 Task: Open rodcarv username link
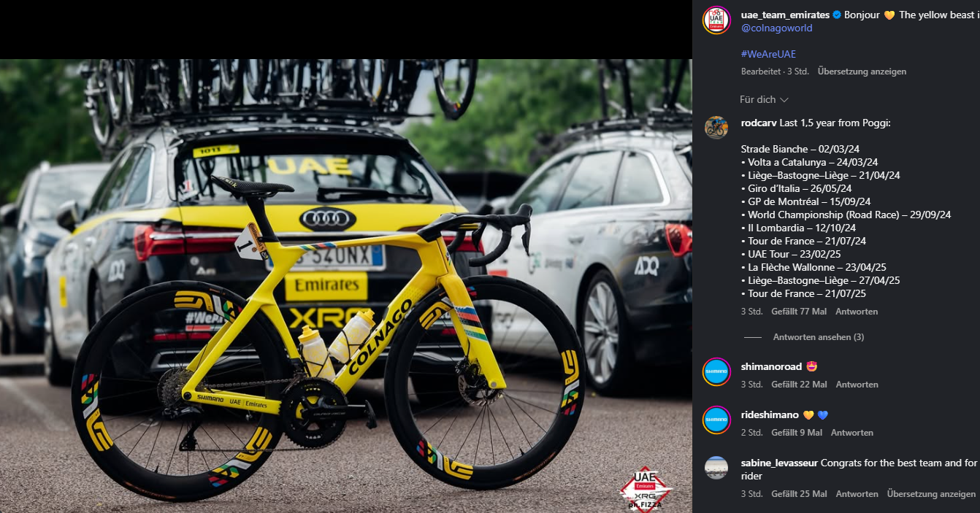758,123
